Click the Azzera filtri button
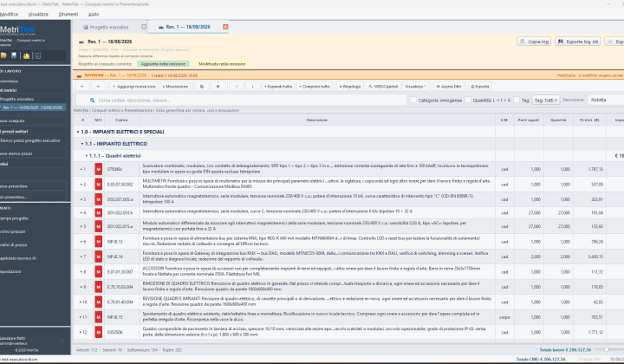The height and width of the screenshot is (364, 624). click(x=449, y=87)
